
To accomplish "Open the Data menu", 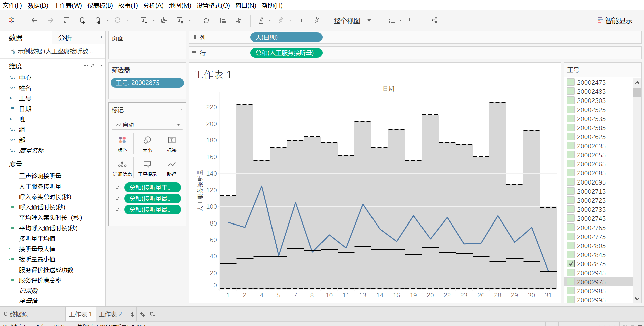I will tap(38, 5).
